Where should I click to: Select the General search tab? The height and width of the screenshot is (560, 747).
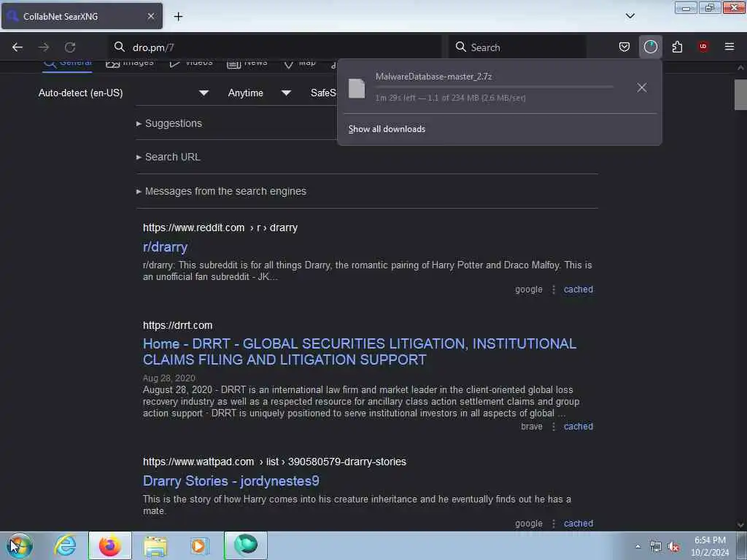[67, 64]
